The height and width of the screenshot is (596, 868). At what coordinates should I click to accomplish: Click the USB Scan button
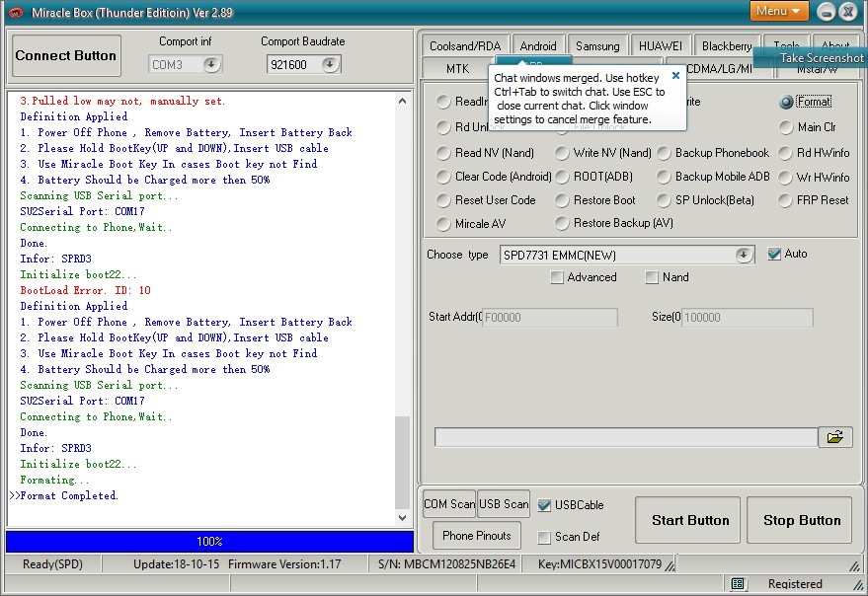click(x=504, y=503)
